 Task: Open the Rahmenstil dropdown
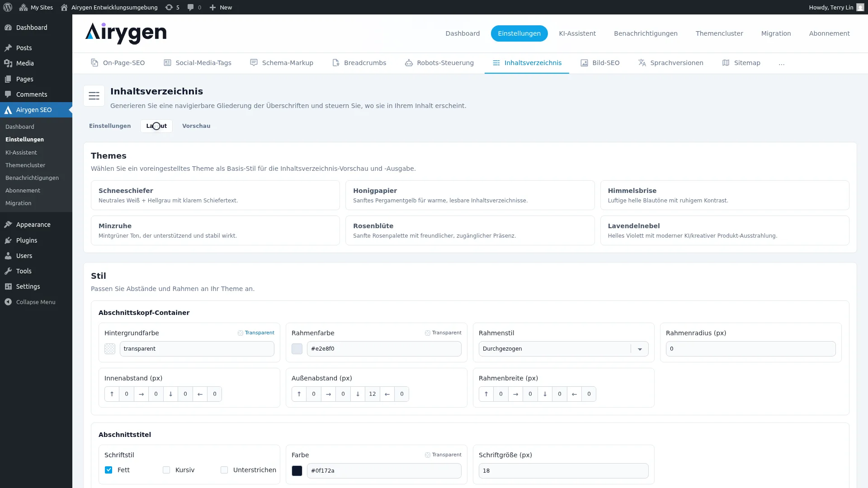coord(563,349)
